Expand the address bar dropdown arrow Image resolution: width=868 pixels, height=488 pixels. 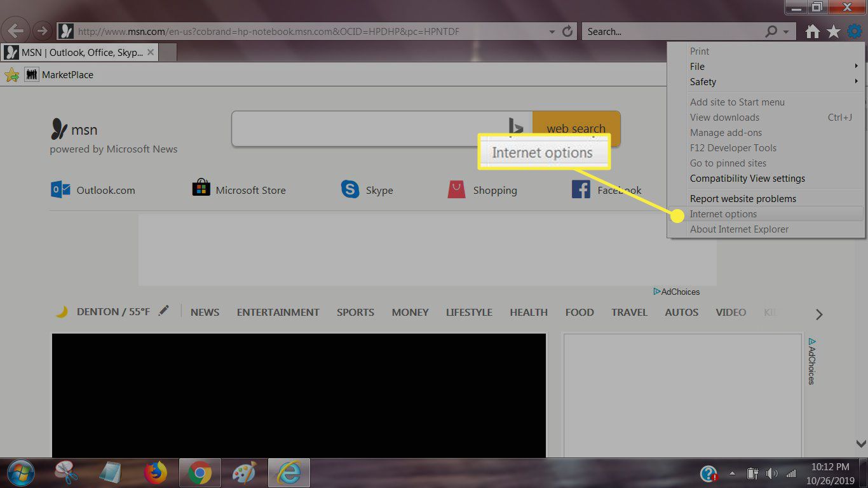click(x=552, y=31)
